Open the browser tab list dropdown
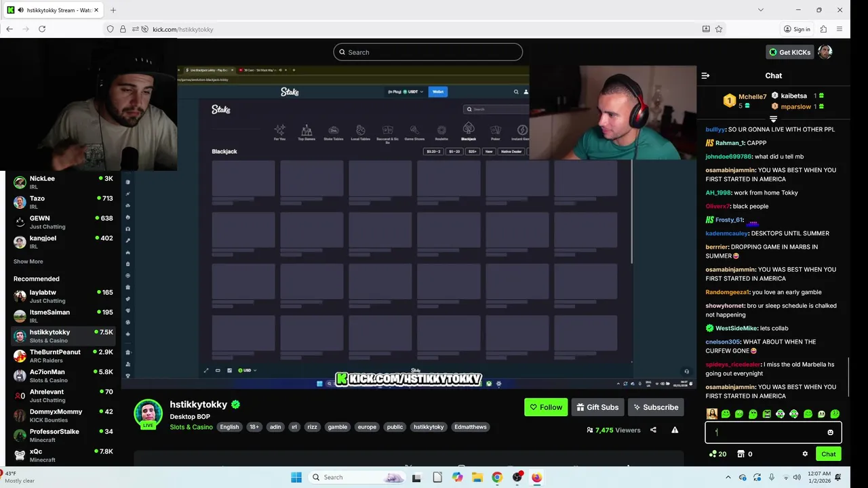The height and width of the screenshot is (488, 868). [760, 10]
